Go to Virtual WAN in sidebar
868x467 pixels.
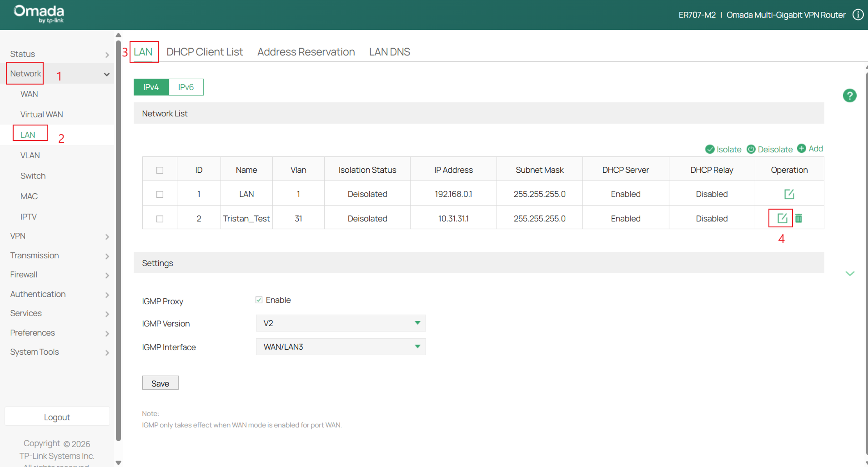[x=41, y=114]
